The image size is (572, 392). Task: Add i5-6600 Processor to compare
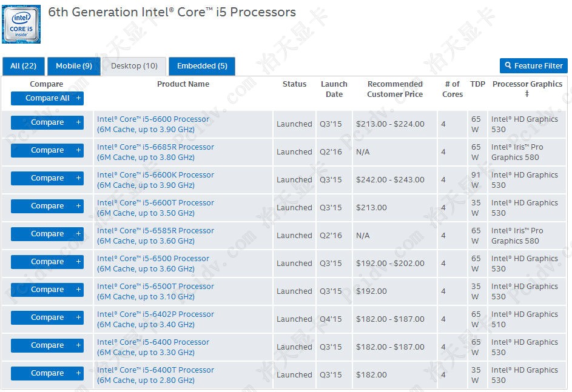(47, 122)
